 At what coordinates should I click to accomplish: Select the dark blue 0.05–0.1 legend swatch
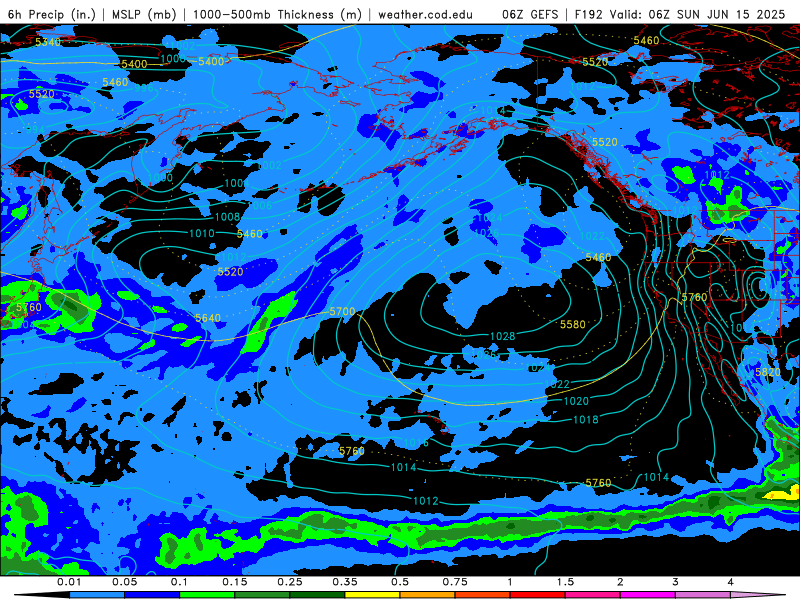152,595
